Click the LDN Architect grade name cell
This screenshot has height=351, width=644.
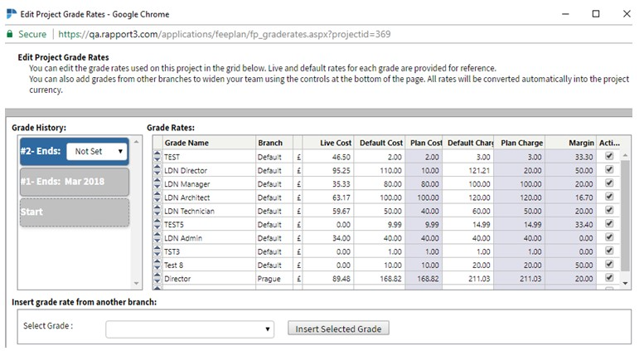[209, 197]
